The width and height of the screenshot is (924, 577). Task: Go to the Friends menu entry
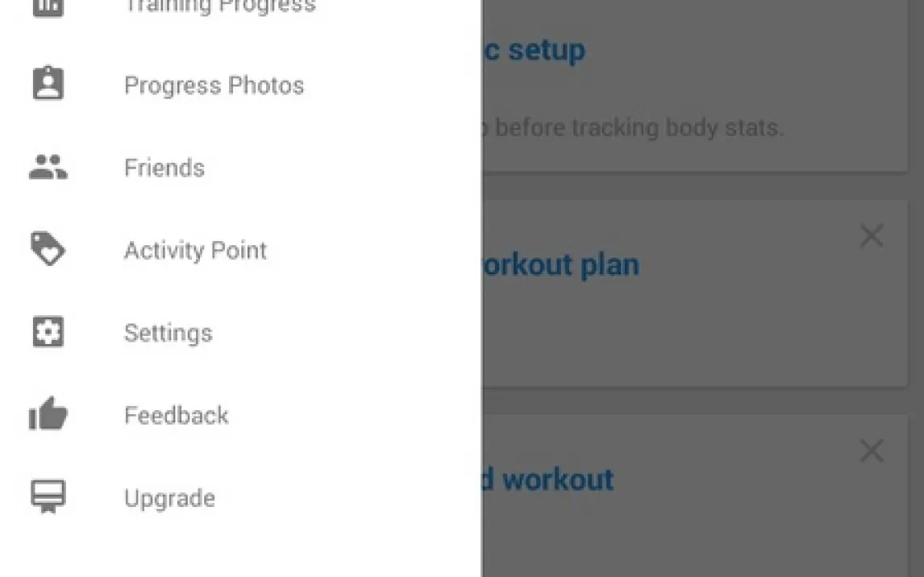164,168
